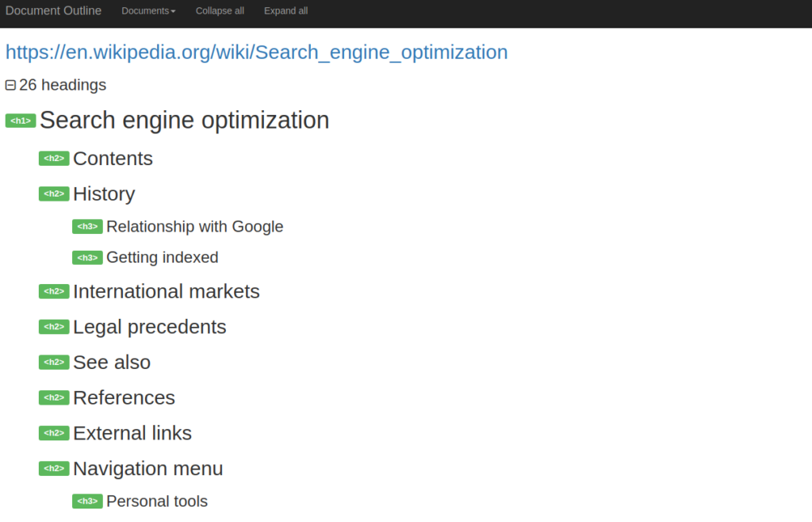
Task: Select the External links heading item
Action: pyautogui.click(x=132, y=433)
